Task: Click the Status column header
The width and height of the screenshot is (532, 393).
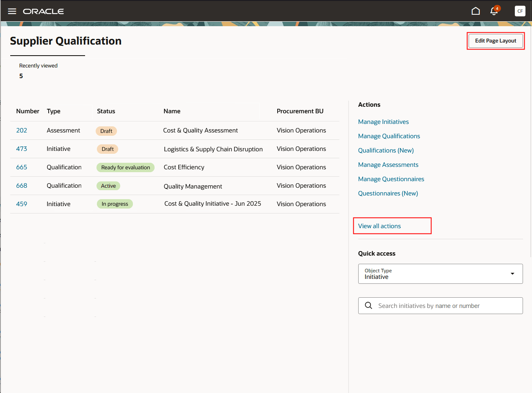Action: 106,111
